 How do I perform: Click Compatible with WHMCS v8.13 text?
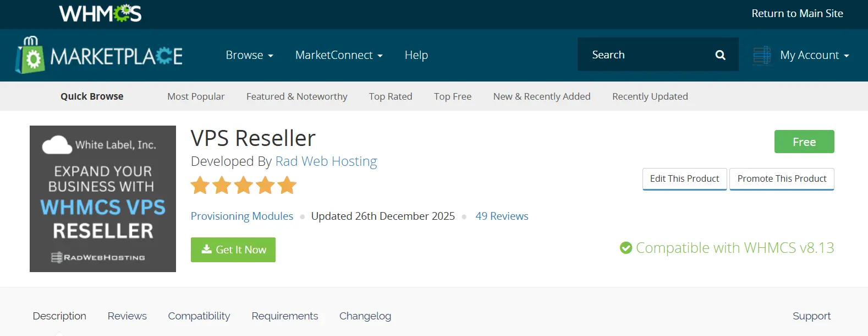(735, 248)
